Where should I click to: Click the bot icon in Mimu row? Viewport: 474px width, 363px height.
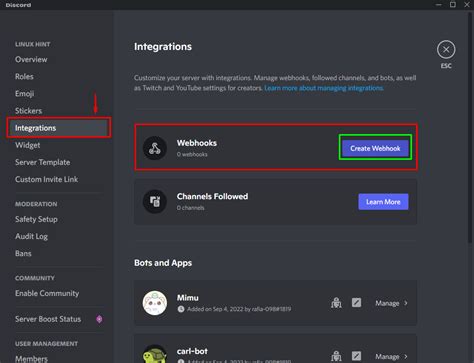[336, 303]
